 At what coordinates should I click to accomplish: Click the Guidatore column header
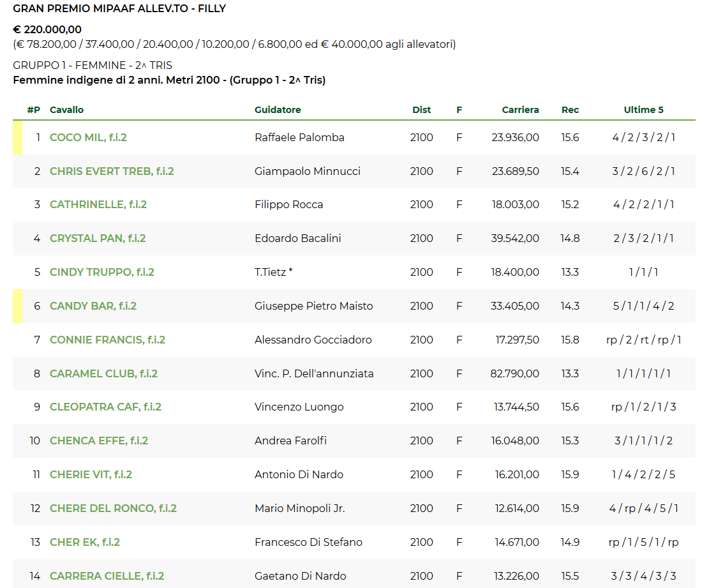[x=278, y=110]
